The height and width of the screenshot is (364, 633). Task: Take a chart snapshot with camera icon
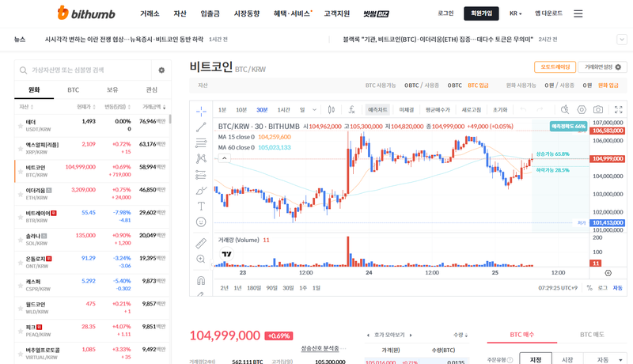pos(598,110)
